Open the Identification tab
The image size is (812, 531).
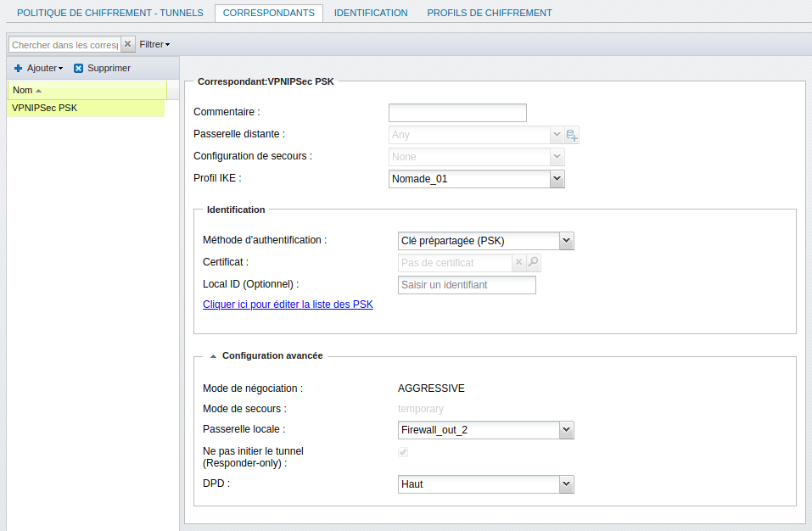(371, 13)
